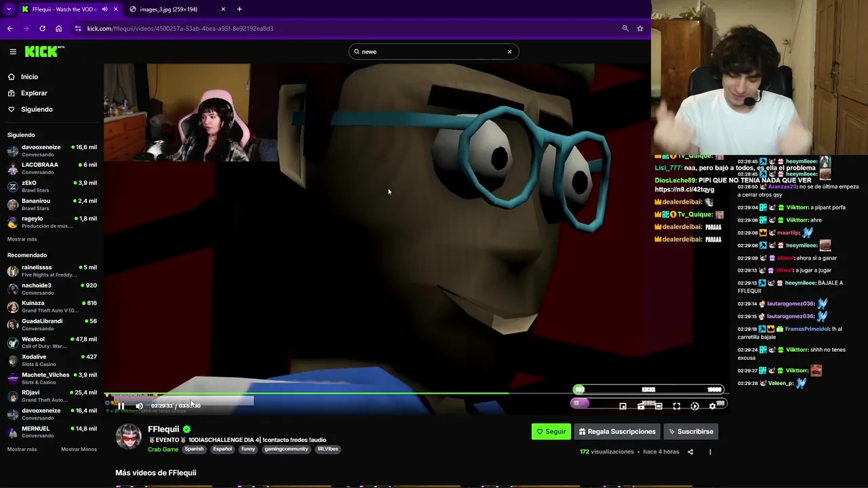
Task: Open Machete_Vilches recommended channel
Action: tap(52, 378)
